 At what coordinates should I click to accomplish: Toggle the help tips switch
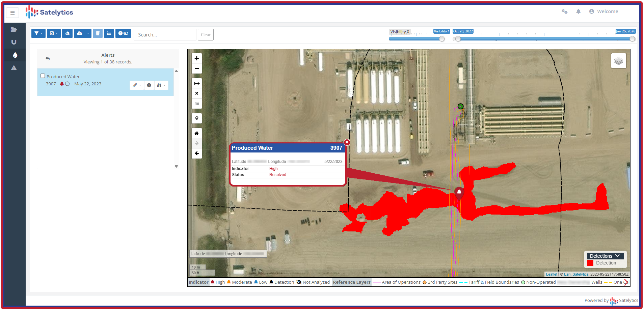click(x=123, y=33)
